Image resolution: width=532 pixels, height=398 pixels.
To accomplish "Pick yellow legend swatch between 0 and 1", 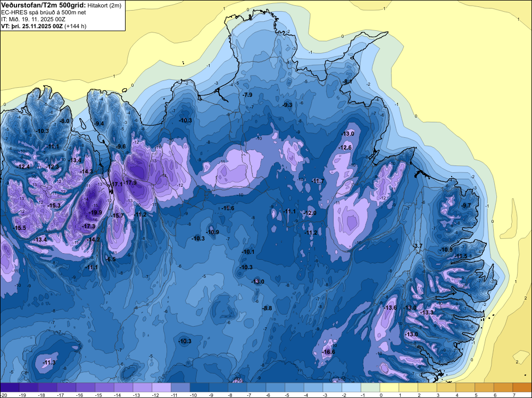I will click(x=389, y=387).
